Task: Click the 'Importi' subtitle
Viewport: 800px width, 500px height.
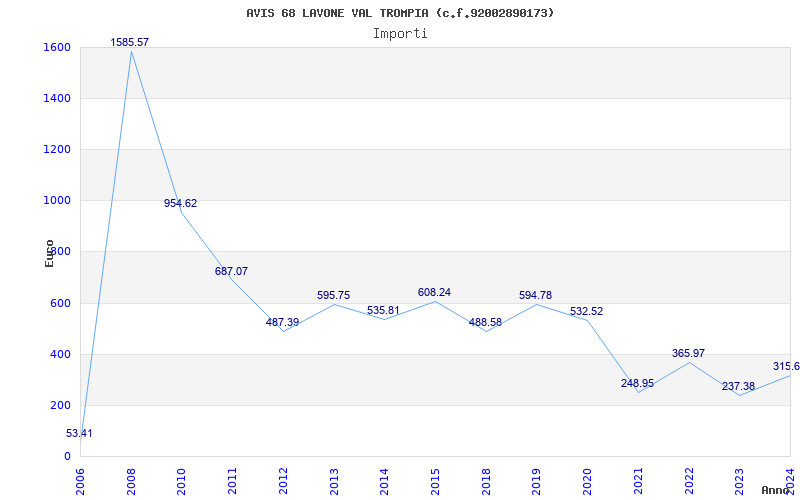Action: (400, 34)
